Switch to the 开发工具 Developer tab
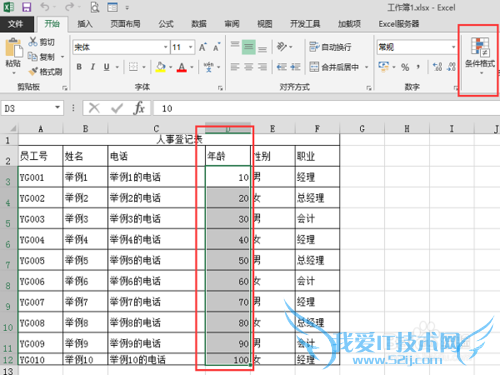This screenshot has width=500, height=375. (305, 24)
